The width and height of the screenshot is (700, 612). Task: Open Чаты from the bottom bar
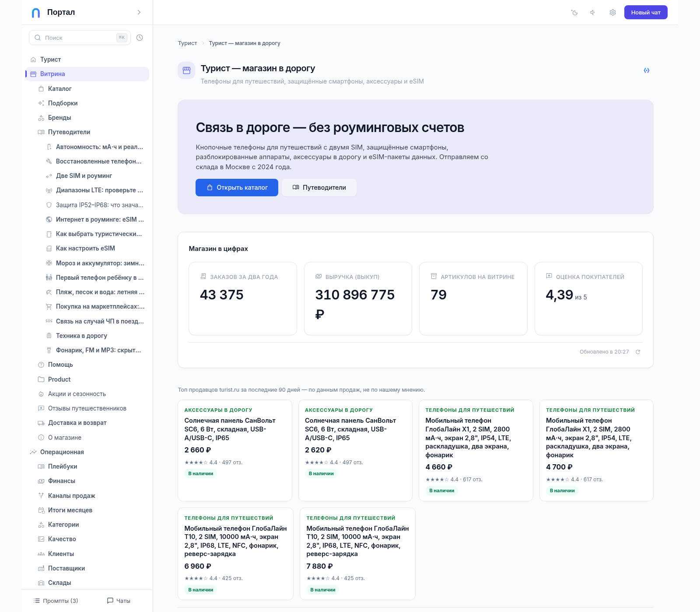(x=119, y=601)
